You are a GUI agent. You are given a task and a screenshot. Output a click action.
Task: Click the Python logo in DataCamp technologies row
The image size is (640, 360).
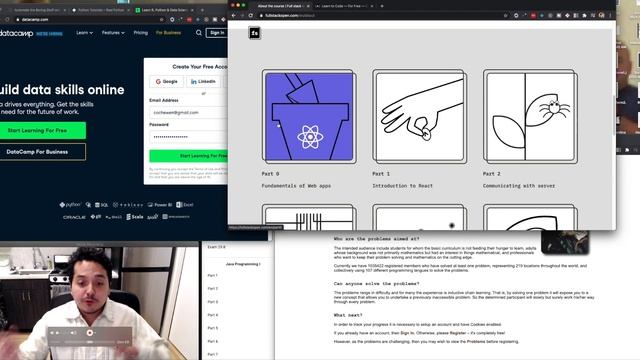tap(70, 204)
